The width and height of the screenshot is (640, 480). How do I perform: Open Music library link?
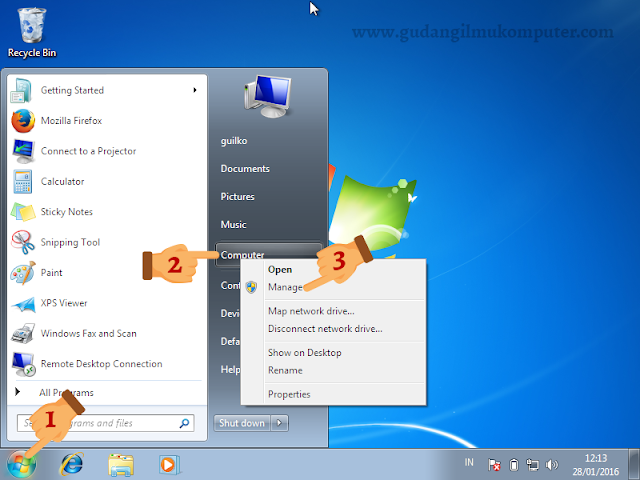pyautogui.click(x=233, y=224)
